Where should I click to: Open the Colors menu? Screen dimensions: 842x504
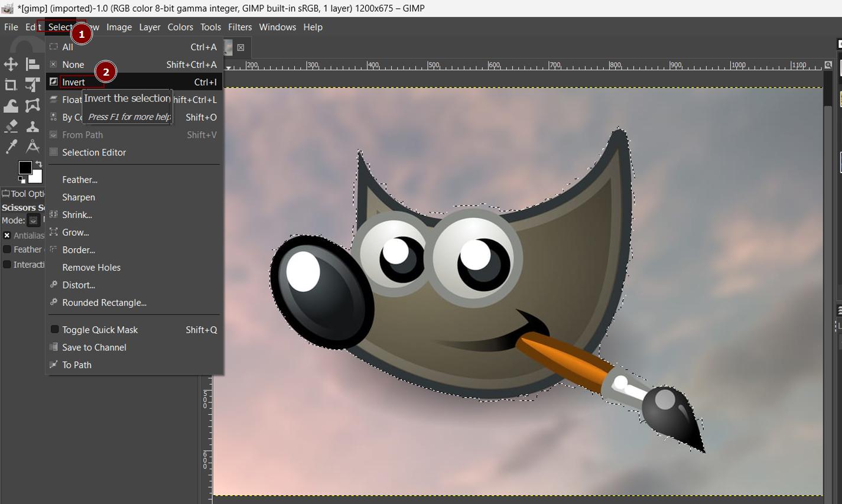[x=180, y=27]
